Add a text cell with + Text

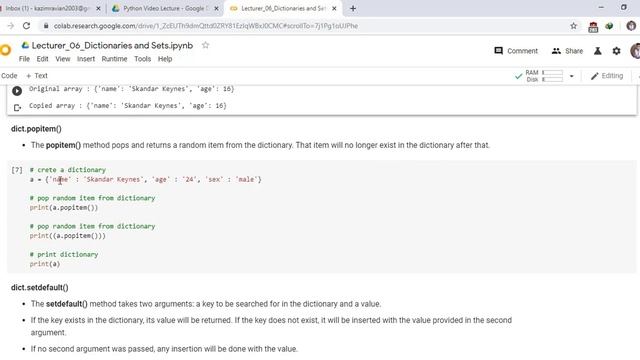tap(37, 76)
